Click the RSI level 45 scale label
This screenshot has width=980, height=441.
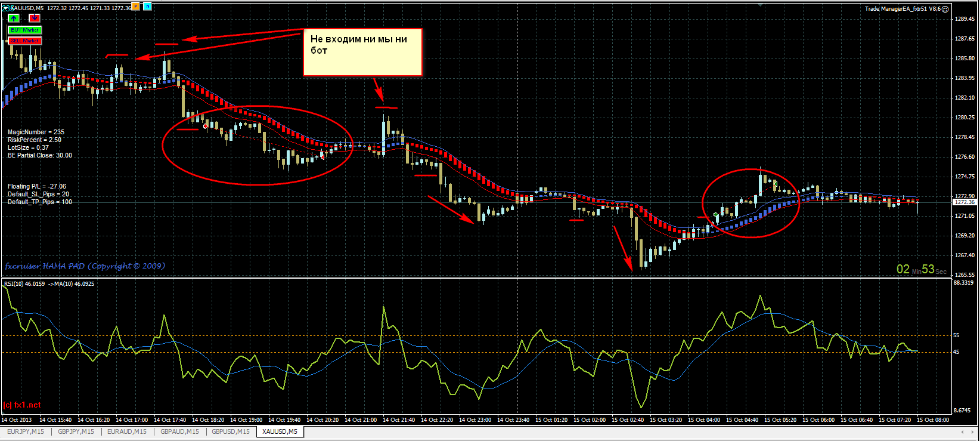click(957, 352)
